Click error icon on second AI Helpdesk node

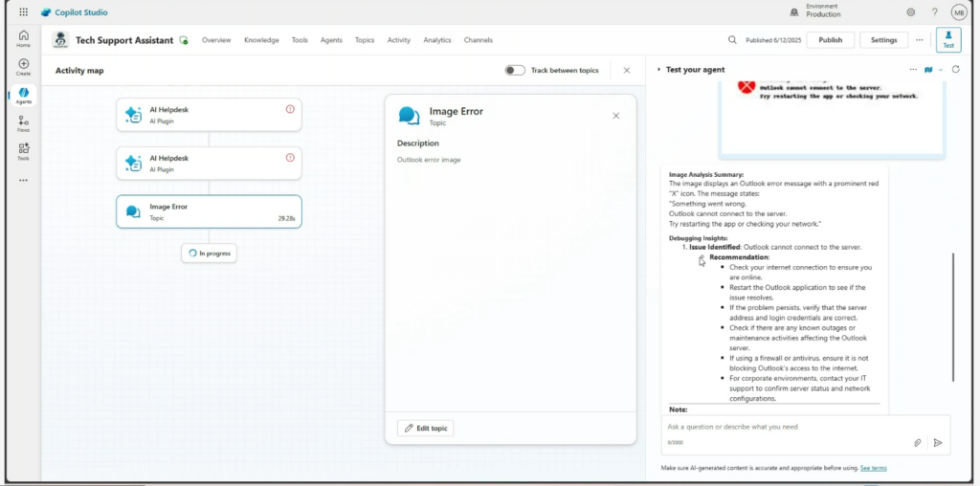tap(290, 158)
